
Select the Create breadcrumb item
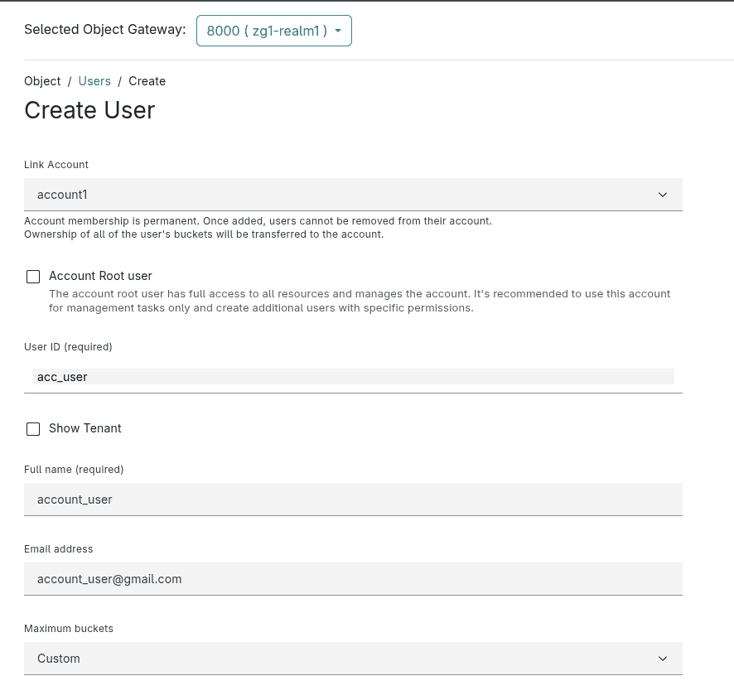[x=147, y=81]
